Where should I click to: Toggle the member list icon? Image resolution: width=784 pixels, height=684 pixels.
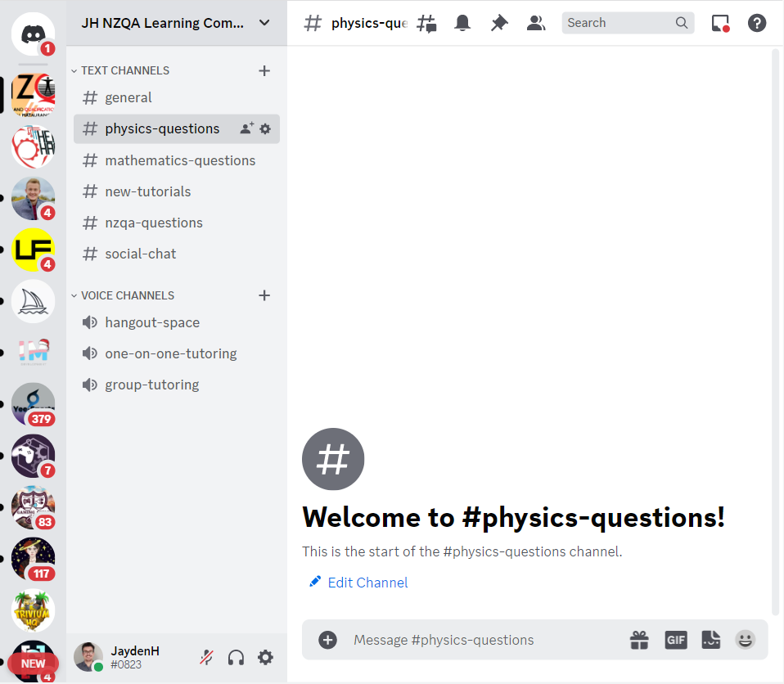coord(535,23)
